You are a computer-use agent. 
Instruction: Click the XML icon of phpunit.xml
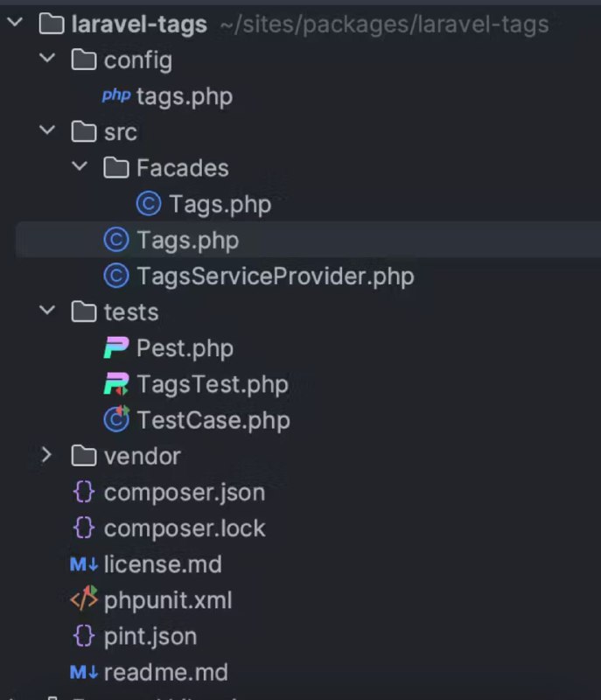click(84, 598)
